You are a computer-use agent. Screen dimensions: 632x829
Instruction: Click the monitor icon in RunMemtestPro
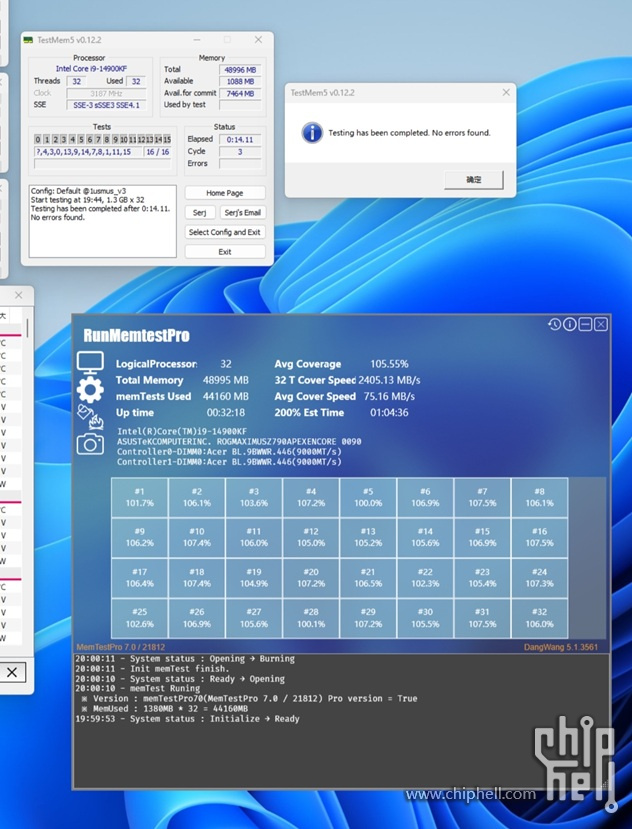click(x=90, y=363)
